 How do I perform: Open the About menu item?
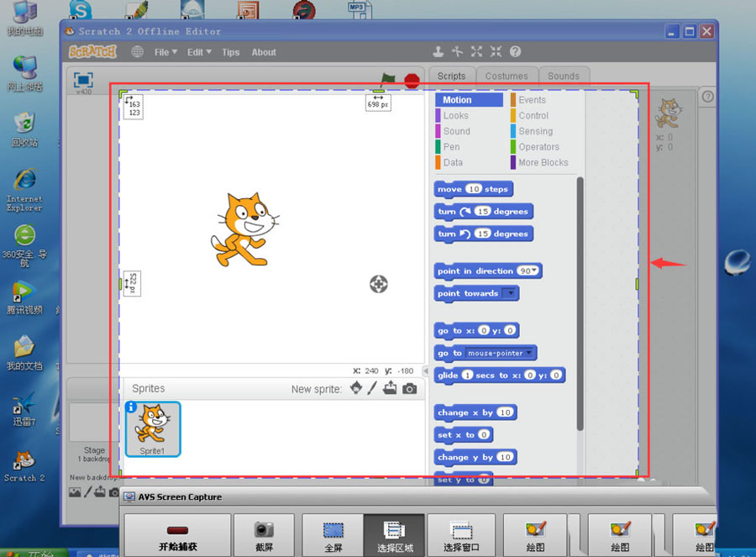pyautogui.click(x=264, y=52)
